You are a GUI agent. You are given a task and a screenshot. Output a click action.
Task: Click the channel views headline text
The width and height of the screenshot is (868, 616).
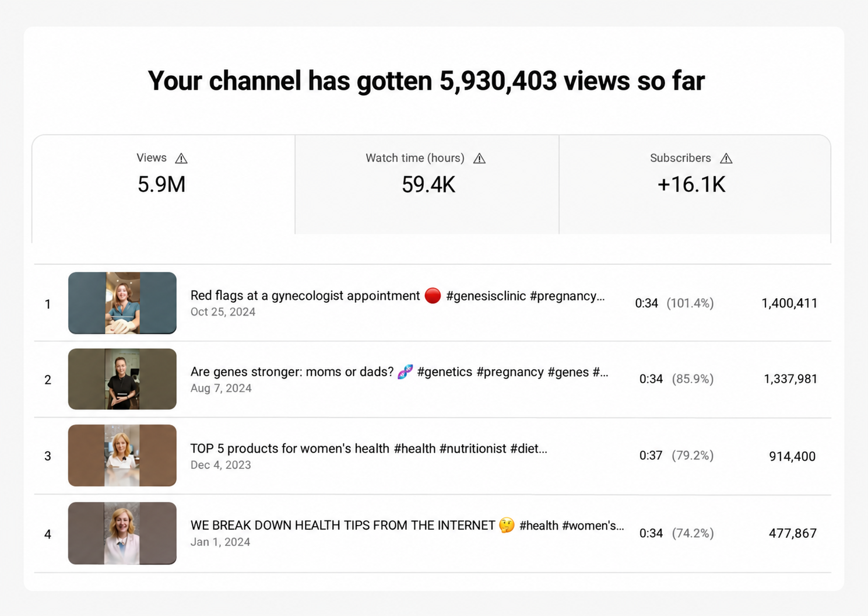426,80
